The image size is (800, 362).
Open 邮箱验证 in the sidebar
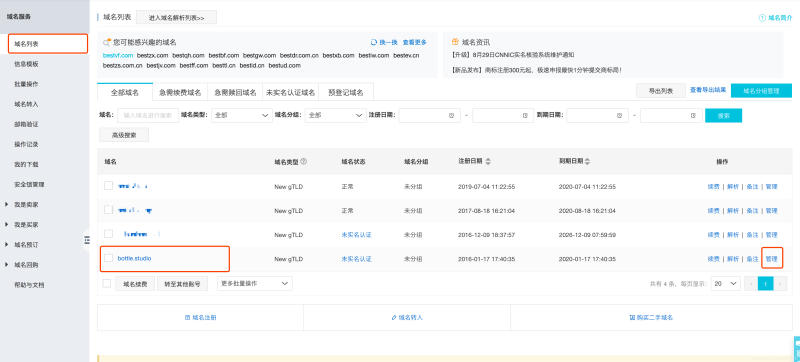pyautogui.click(x=27, y=124)
